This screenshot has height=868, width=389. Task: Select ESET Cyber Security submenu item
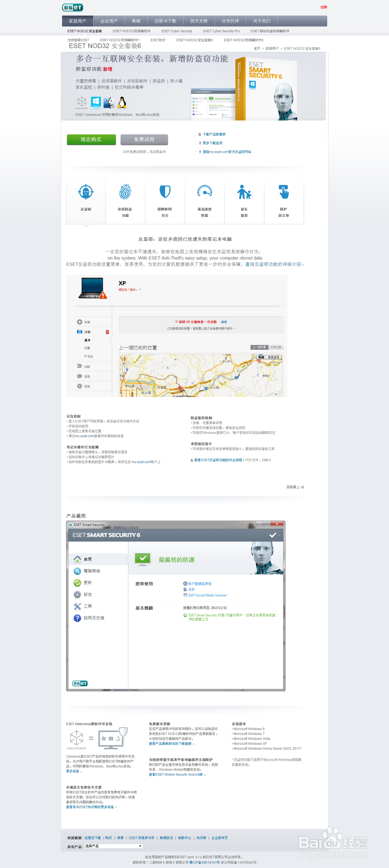click(x=177, y=31)
